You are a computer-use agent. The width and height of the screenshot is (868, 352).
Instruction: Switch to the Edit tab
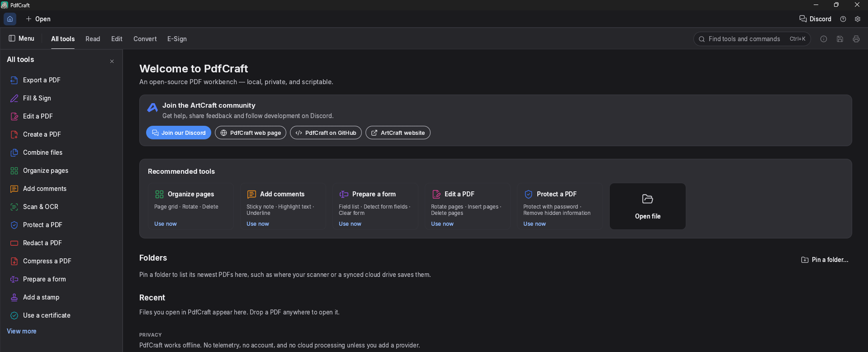(x=117, y=39)
